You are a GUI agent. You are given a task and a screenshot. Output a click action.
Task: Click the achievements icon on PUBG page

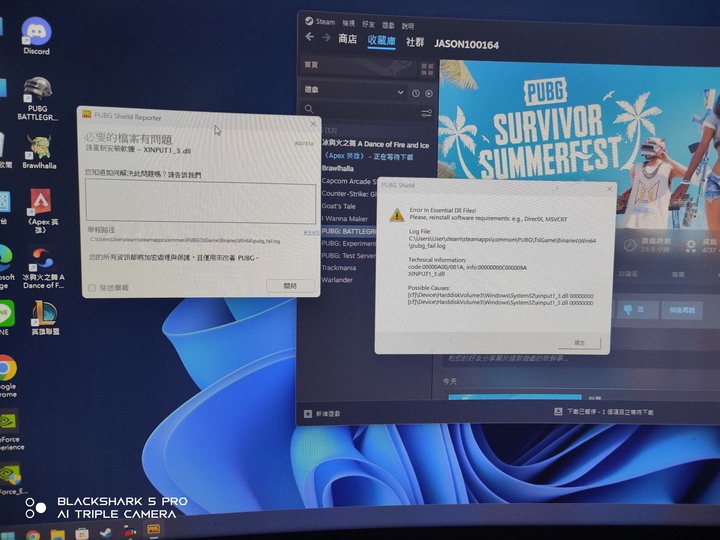pyautogui.click(x=691, y=246)
